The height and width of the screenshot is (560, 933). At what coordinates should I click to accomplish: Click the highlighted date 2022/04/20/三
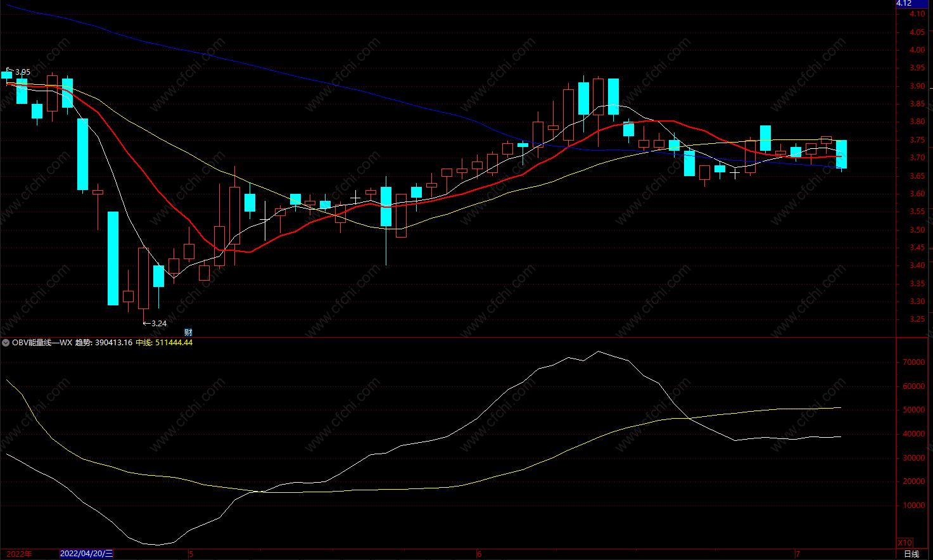tap(87, 554)
